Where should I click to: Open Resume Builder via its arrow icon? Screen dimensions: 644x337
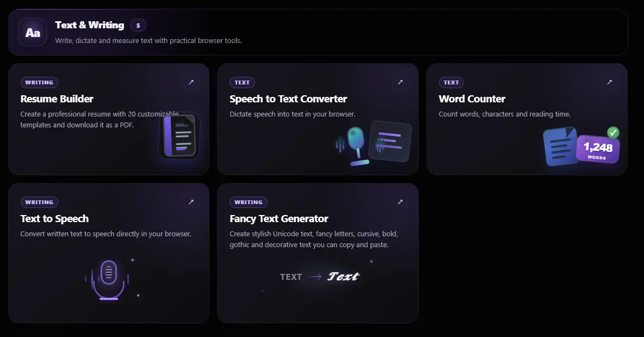191,82
